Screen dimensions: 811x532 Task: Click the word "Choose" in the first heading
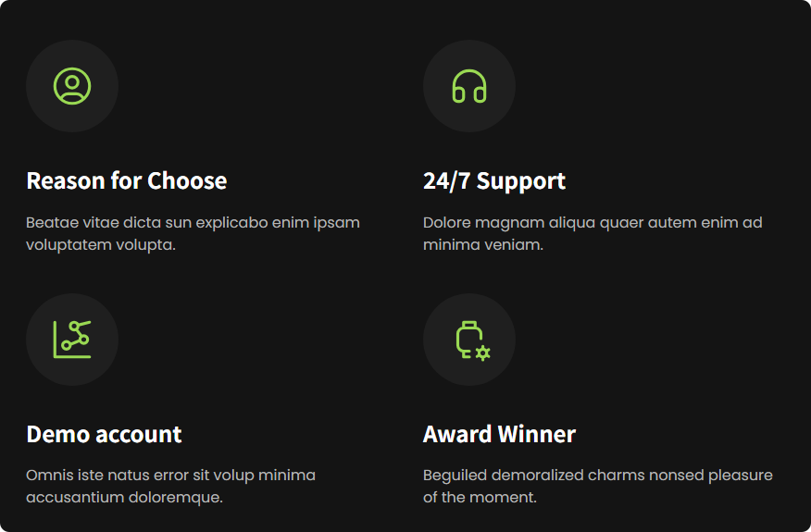coord(187,180)
